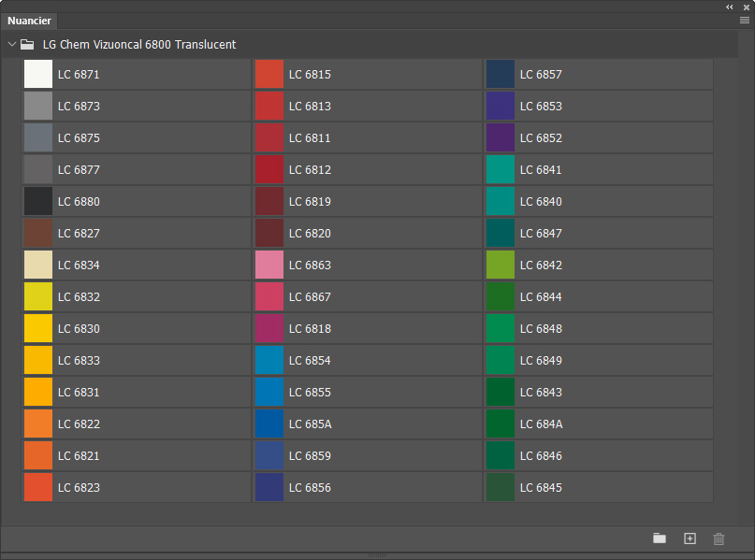This screenshot has width=755, height=560.
Task: Choose the LC 6854 blue swatch
Action: (x=269, y=360)
